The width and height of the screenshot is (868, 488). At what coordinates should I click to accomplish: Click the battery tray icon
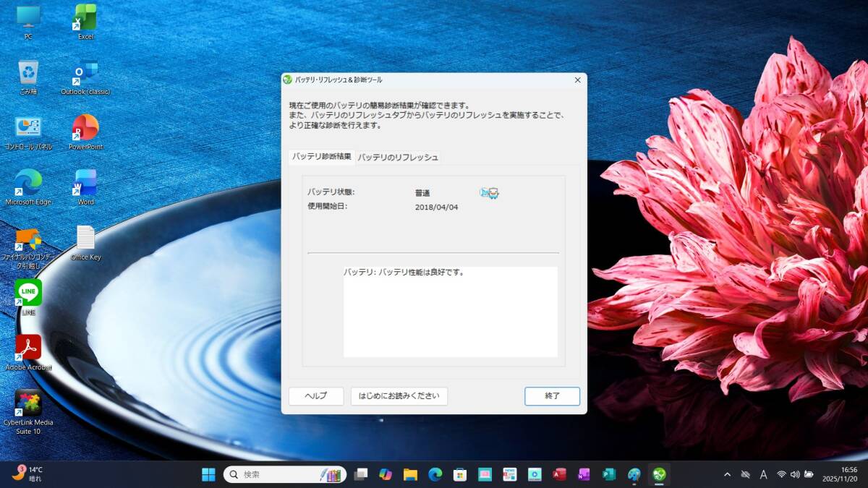pyautogui.click(x=809, y=474)
